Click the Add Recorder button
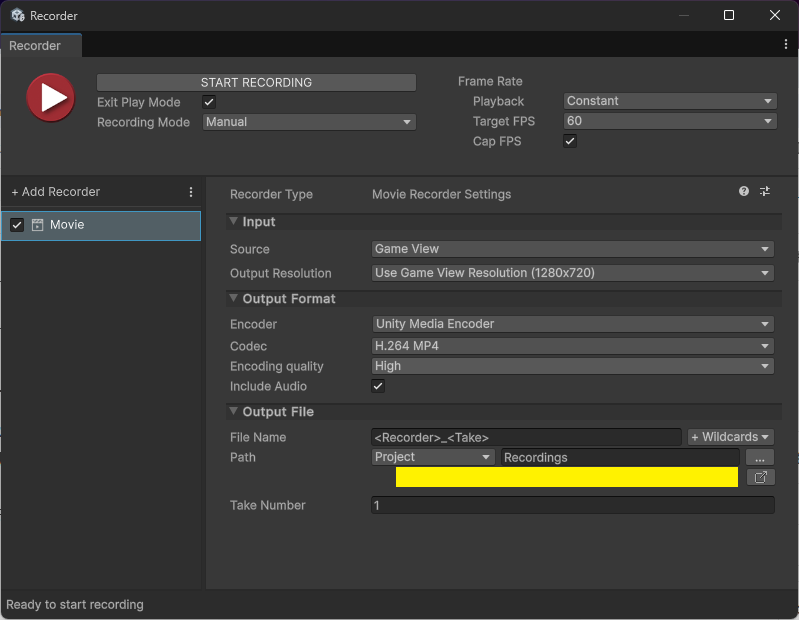The width and height of the screenshot is (799, 620). [x=56, y=192]
